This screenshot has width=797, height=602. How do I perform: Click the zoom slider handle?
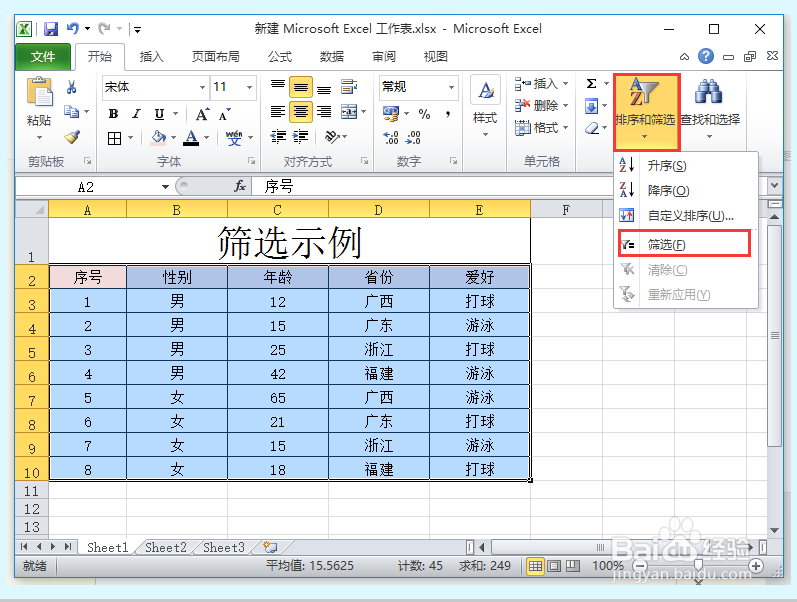coord(698,565)
